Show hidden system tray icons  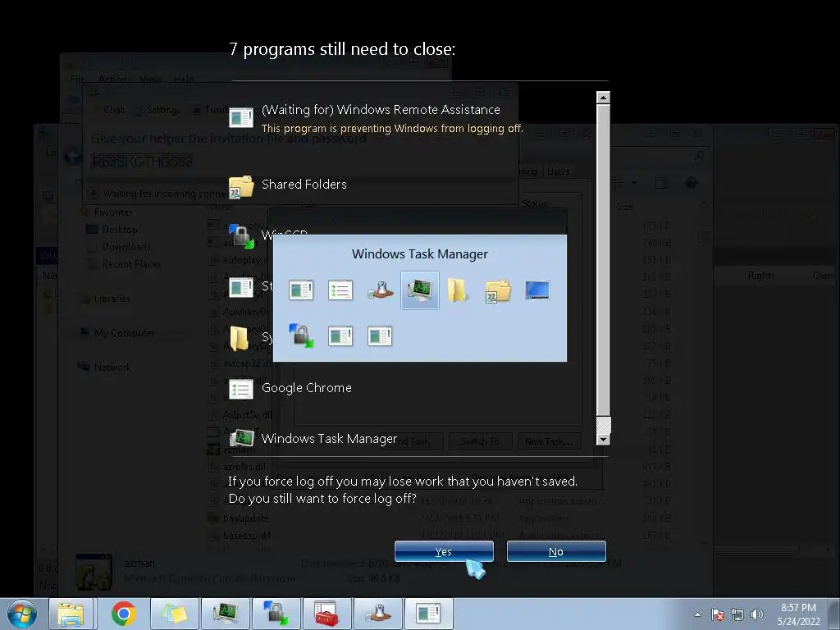click(697, 614)
